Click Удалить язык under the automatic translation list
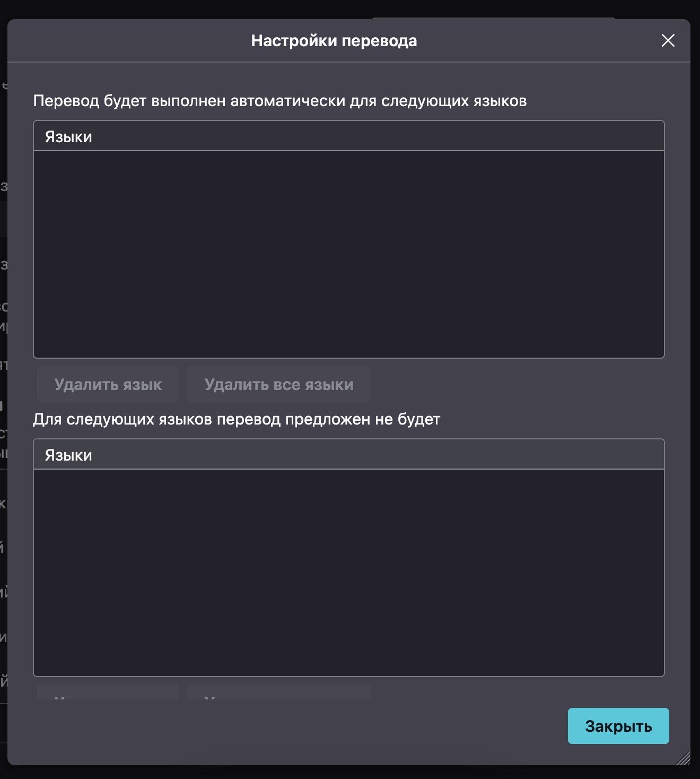This screenshot has height=779, width=700. tap(108, 384)
